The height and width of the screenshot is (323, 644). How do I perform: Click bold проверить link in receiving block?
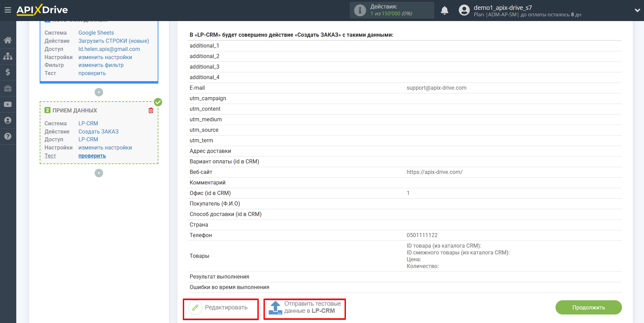pyautogui.click(x=92, y=156)
